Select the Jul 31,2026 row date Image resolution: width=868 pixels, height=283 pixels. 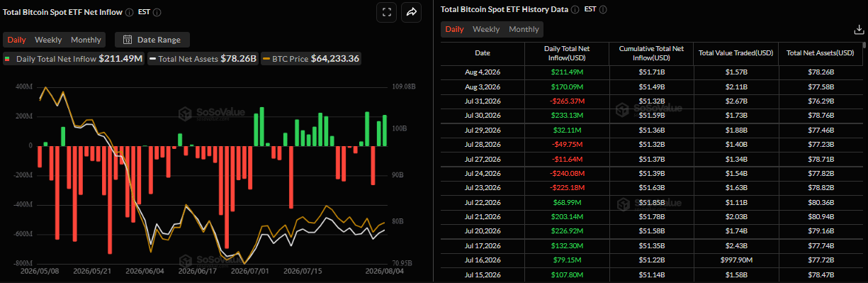(482, 101)
